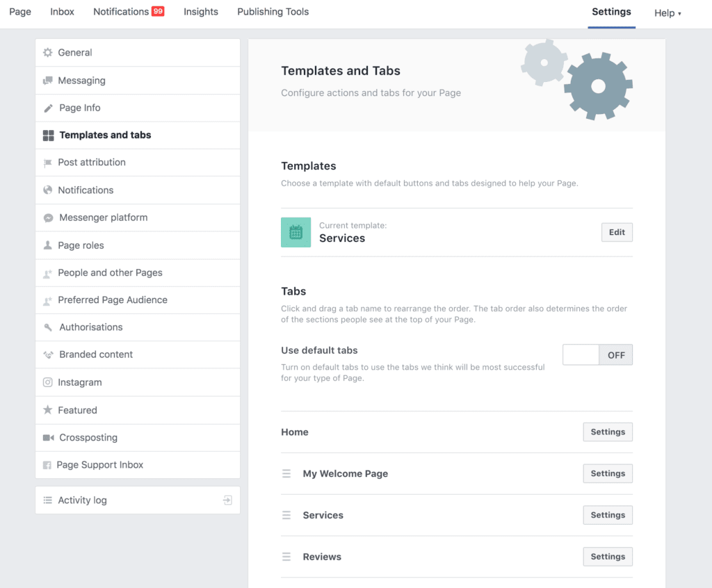Click the drag handle next to My Welcome Page
This screenshot has height=588, width=712.
tap(286, 473)
